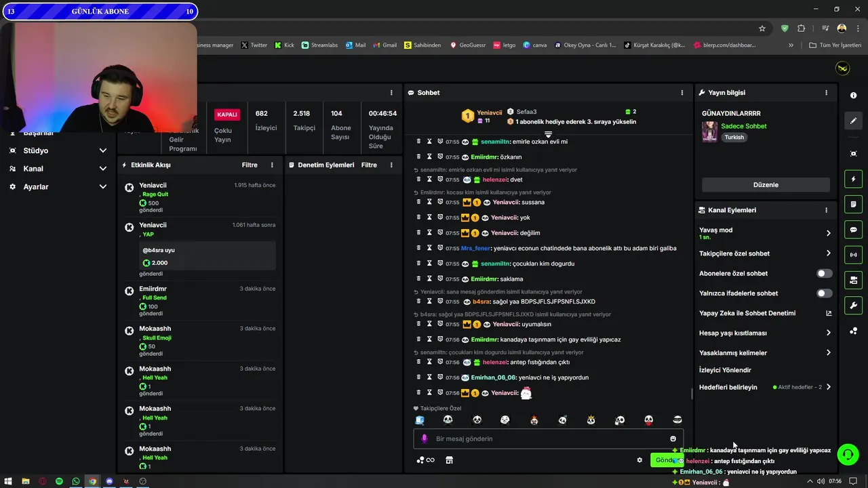Open Takipçilere özel sohbet settings arrow
The height and width of the screenshot is (488, 868).
pyautogui.click(x=828, y=253)
